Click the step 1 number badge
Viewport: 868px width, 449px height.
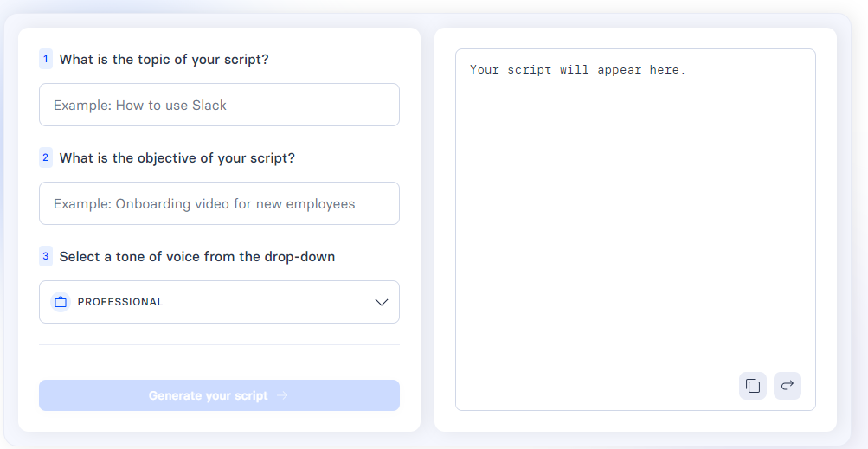point(46,59)
